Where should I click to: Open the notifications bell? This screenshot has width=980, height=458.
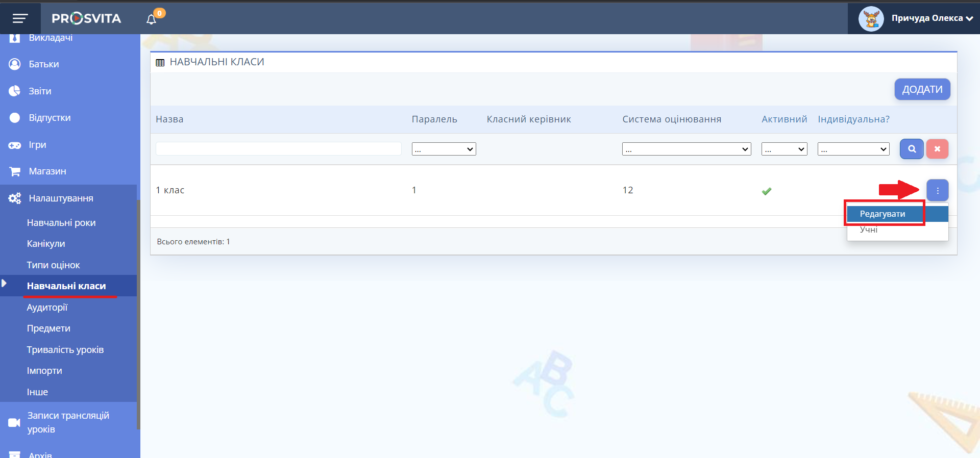pos(151,19)
